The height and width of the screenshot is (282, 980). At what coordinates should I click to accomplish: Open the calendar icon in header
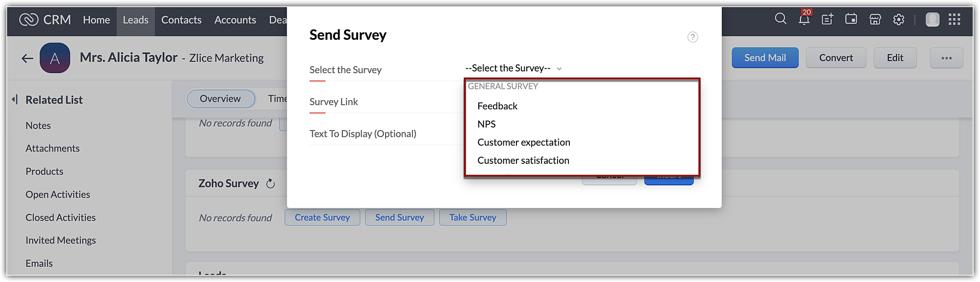[851, 19]
